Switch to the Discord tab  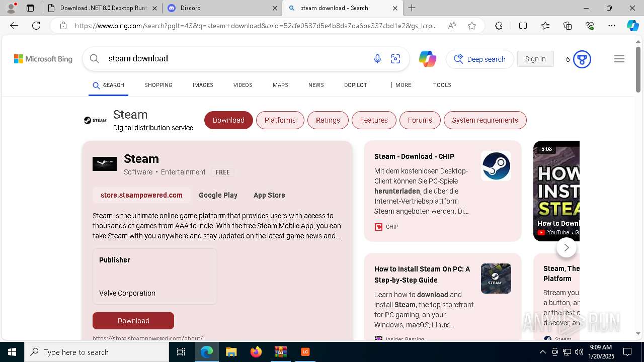click(x=221, y=8)
